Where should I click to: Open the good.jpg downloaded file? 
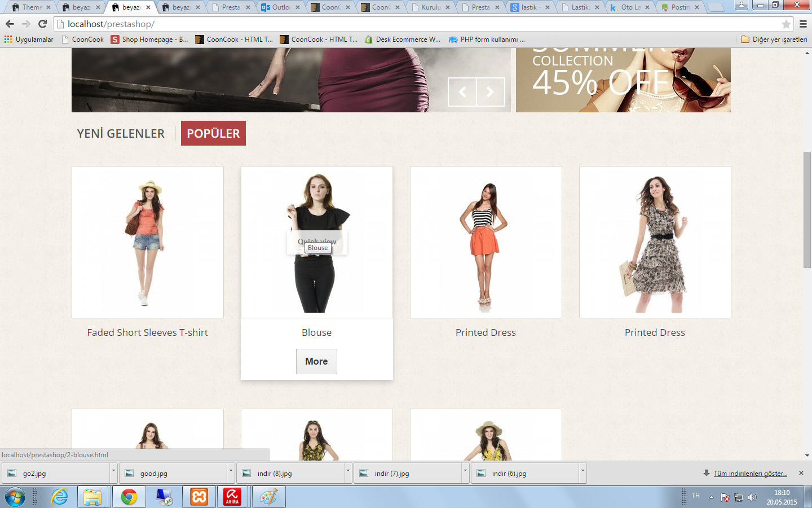(174, 473)
